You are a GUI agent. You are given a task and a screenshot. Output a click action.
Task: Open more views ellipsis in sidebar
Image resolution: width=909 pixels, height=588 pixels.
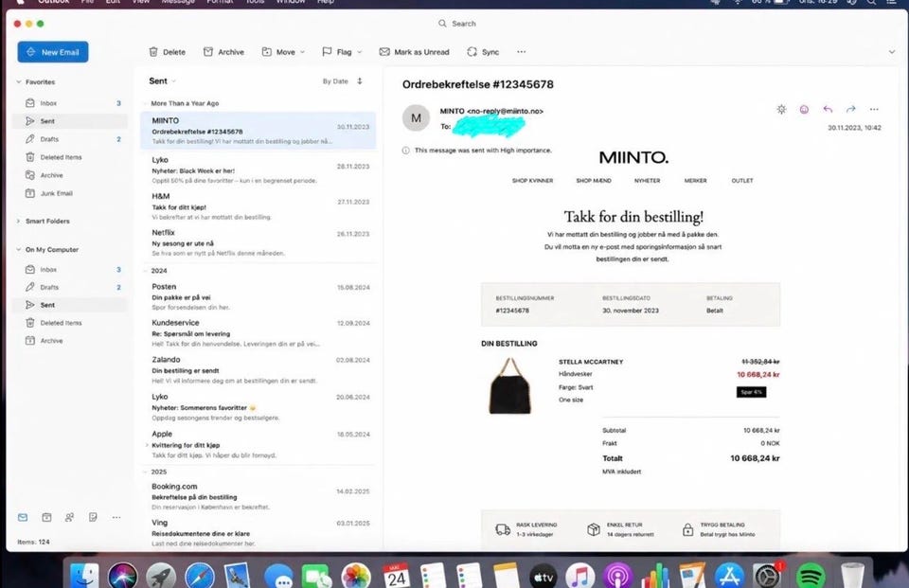pos(116,517)
